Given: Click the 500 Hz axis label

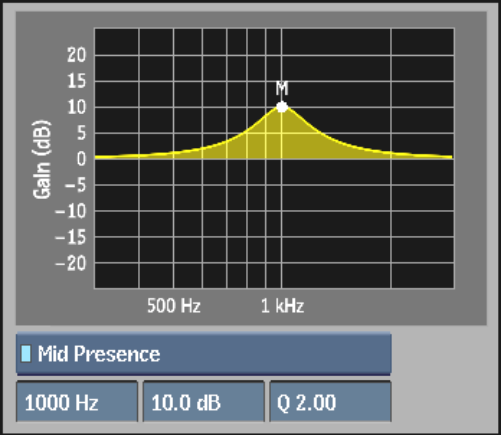Looking at the screenshot, I should [x=174, y=305].
